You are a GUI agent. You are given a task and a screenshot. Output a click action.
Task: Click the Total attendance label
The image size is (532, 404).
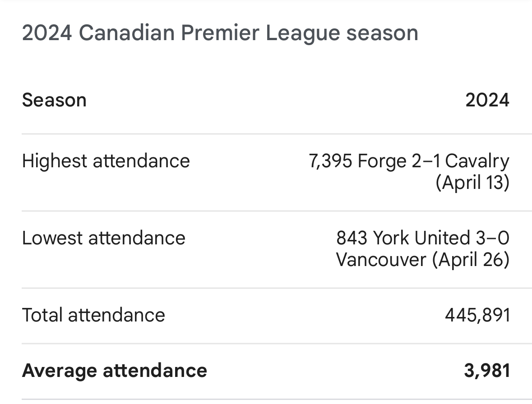pyautogui.click(x=93, y=315)
